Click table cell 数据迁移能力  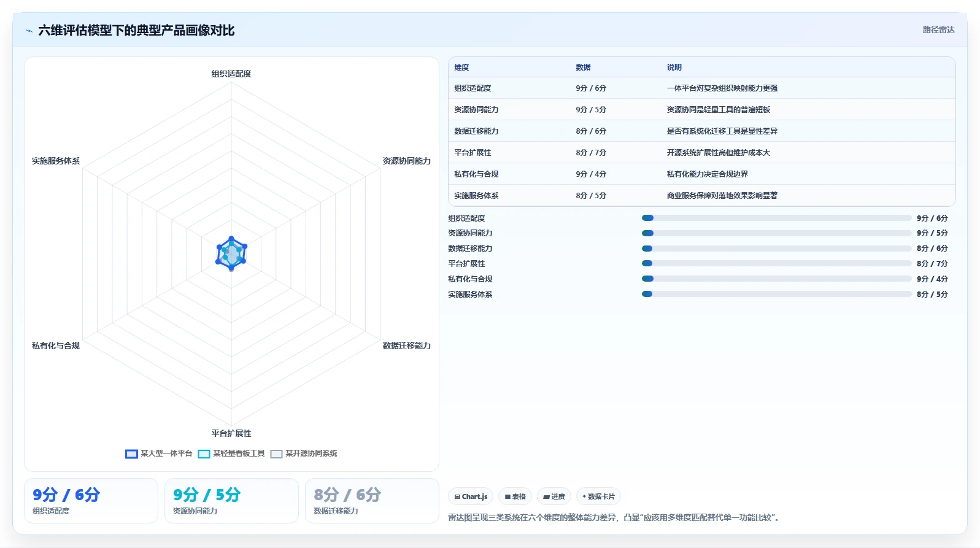(476, 131)
